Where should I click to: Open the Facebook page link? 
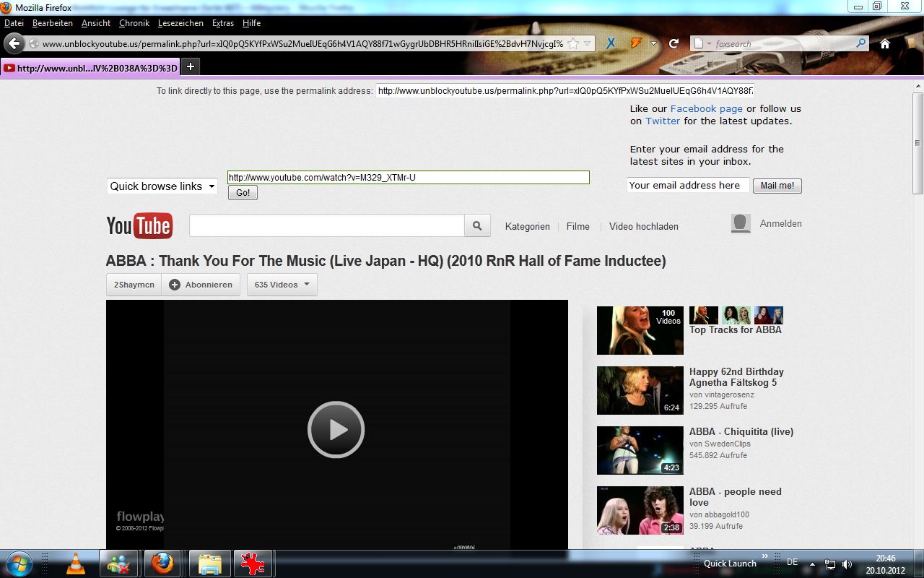point(707,108)
